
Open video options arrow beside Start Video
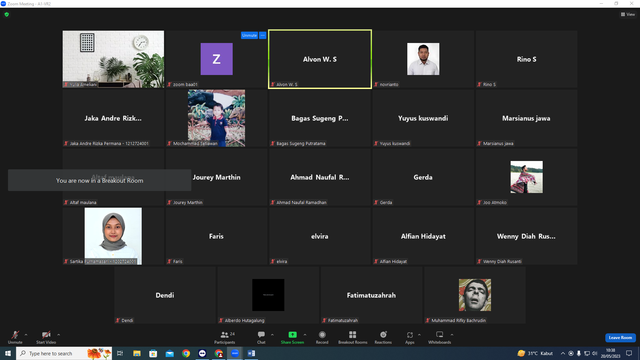pos(59,335)
